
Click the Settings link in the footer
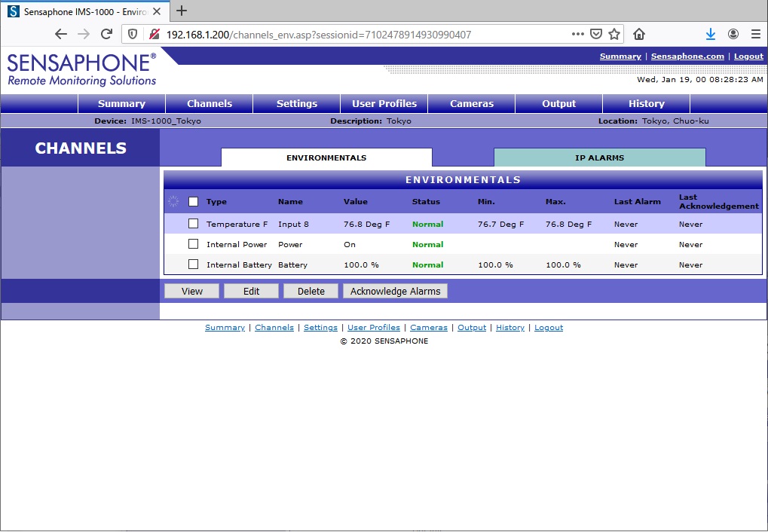tap(320, 327)
